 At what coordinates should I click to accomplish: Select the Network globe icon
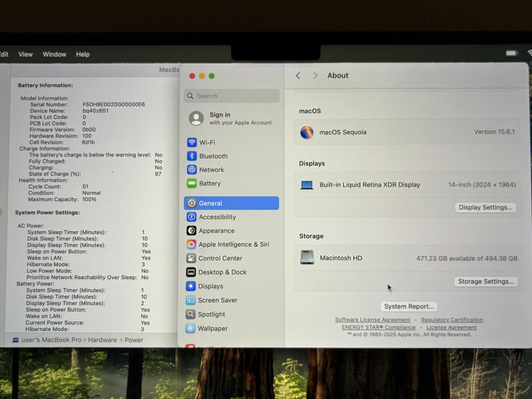192,170
